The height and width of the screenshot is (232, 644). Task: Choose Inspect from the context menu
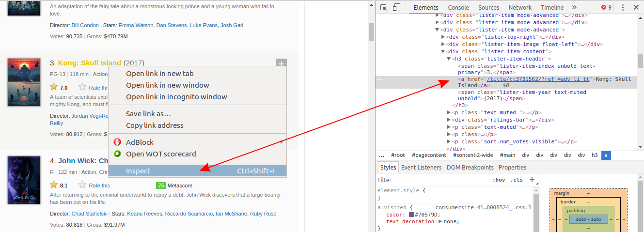point(138,170)
